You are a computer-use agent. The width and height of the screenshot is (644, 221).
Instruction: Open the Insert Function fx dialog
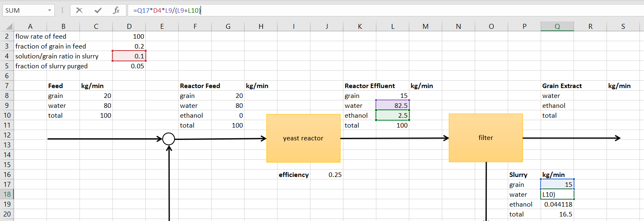(x=116, y=11)
